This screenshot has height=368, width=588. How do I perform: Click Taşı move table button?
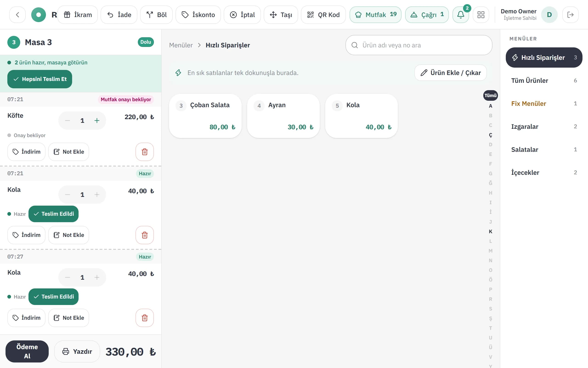281,14
